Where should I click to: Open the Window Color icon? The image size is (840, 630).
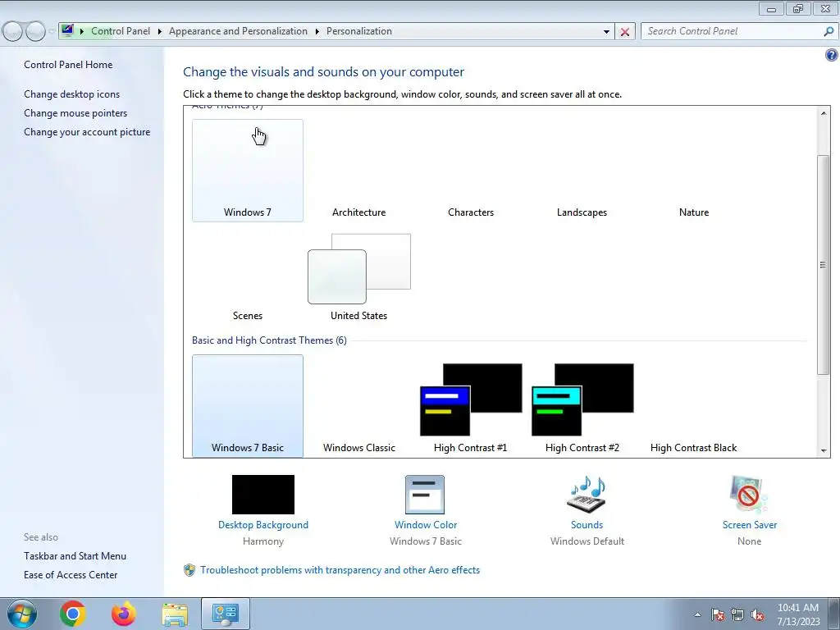click(x=425, y=495)
